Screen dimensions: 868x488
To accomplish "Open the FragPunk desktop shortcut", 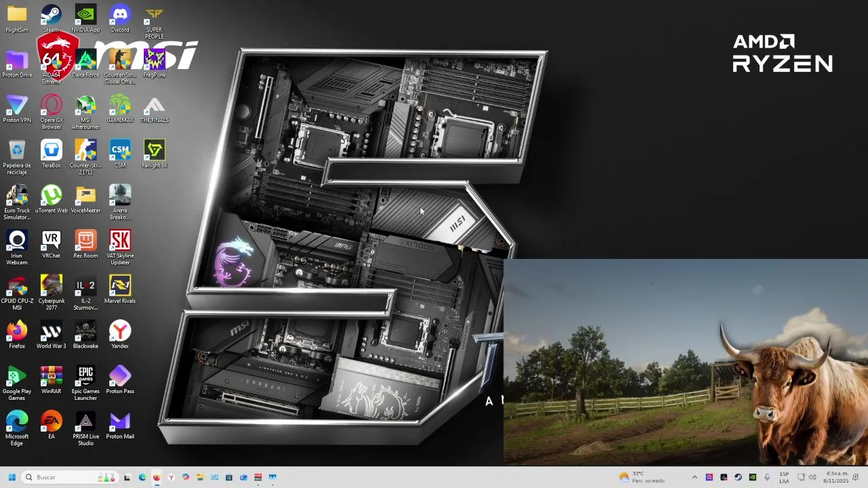I will pos(155,64).
